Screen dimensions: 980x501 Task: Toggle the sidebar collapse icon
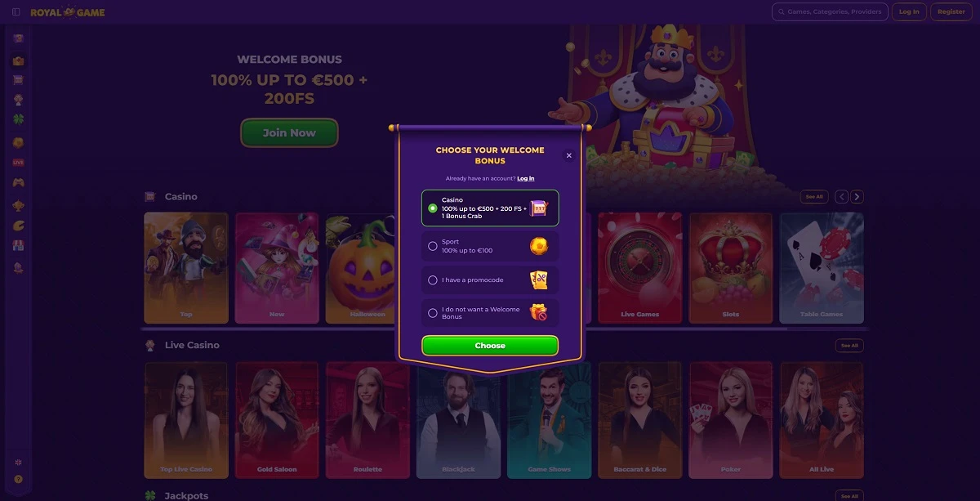(16, 12)
